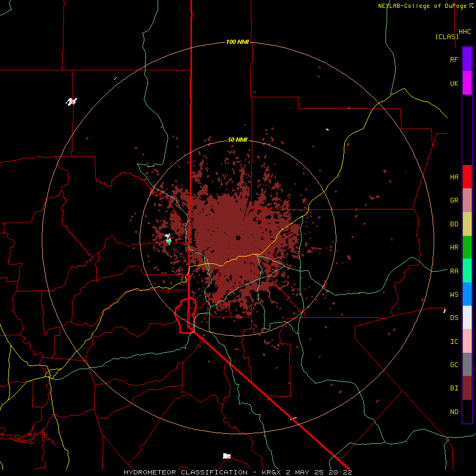The height and width of the screenshot is (476, 476).
Task: Click the WS legend label
Action: coord(454,295)
